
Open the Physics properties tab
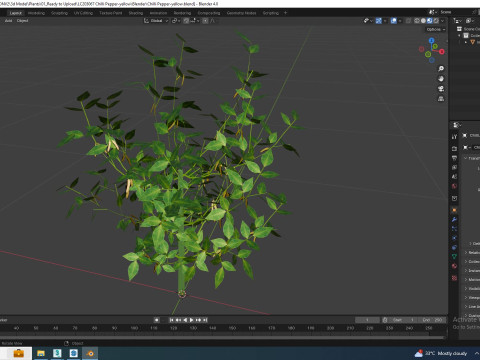tap(454, 238)
